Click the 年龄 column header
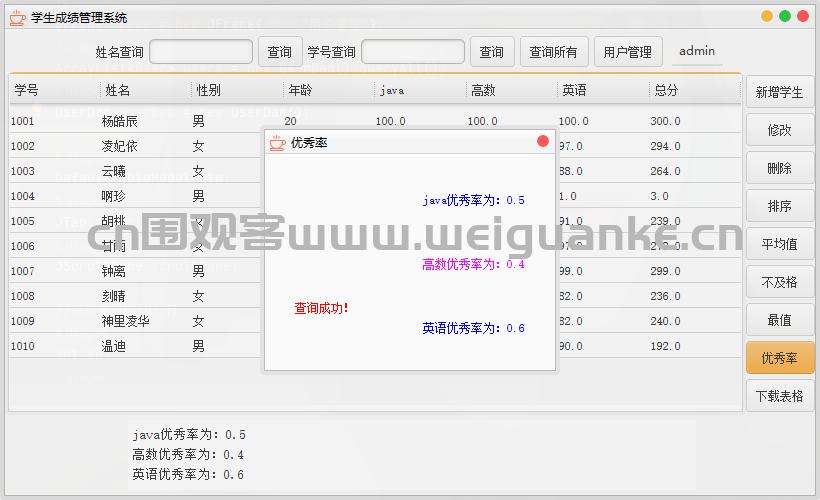The height and width of the screenshot is (500, 820). [x=329, y=90]
